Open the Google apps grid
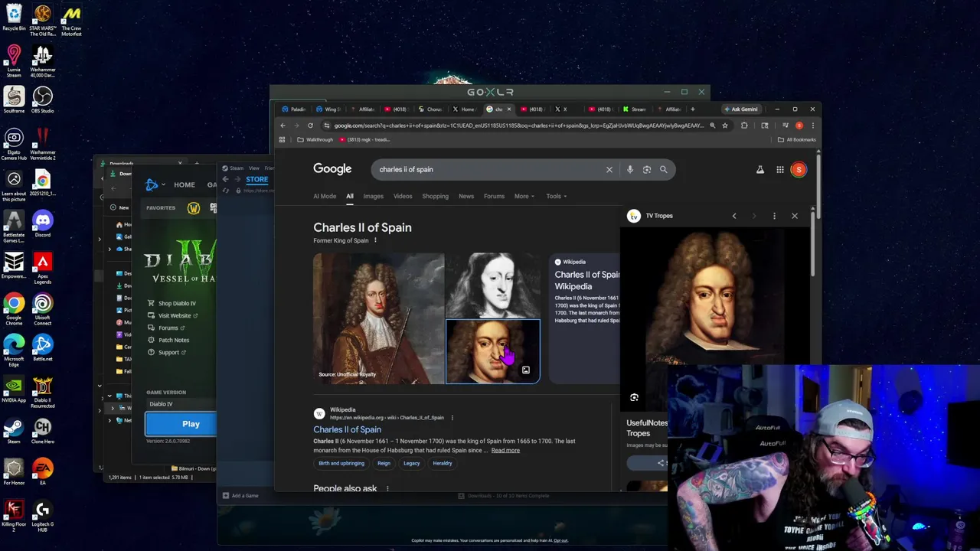The width and height of the screenshot is (980, 551). (x=780, y=170)
